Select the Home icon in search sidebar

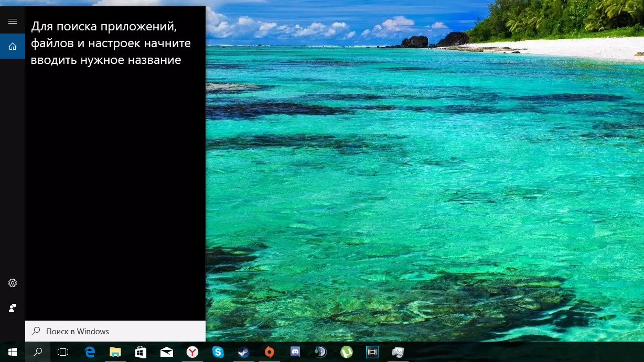tap(13, 46)
